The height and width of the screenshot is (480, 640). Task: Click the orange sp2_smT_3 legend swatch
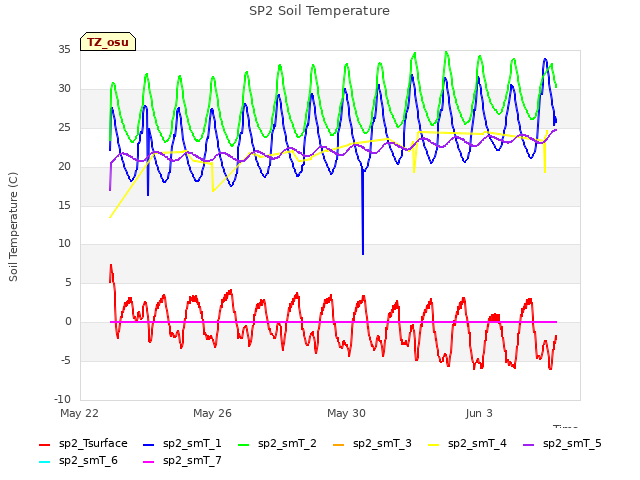click(x=339, y=445)
